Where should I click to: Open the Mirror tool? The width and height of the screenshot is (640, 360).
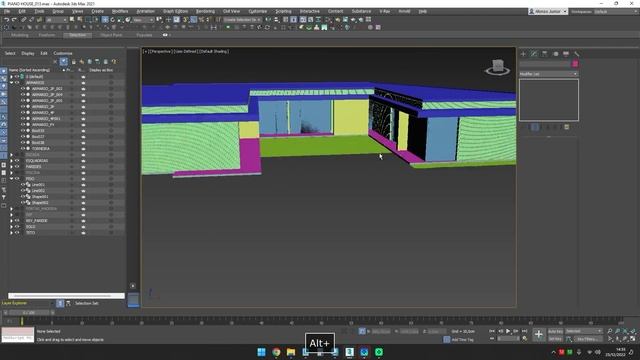tap(268, 20)
